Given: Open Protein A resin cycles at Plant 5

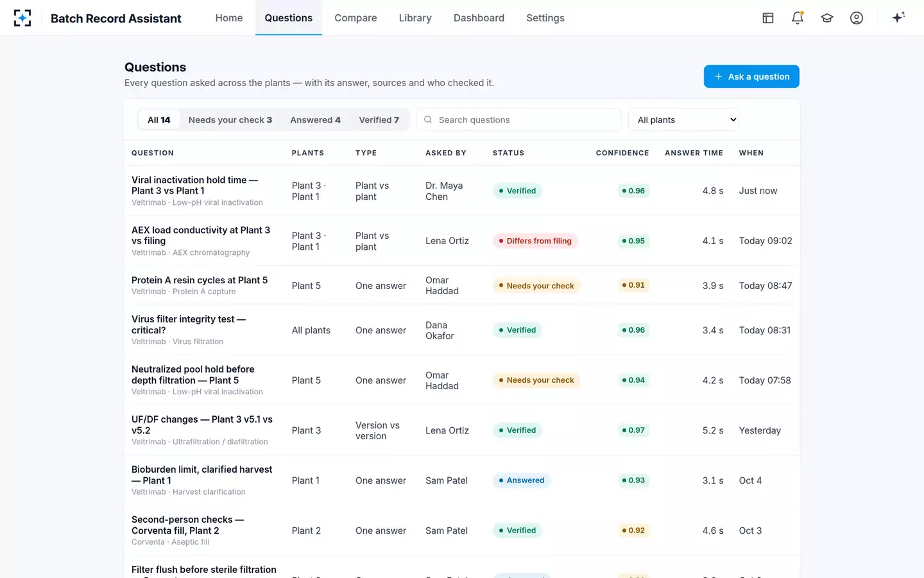Looking at the screenshot, I should 200,280.
